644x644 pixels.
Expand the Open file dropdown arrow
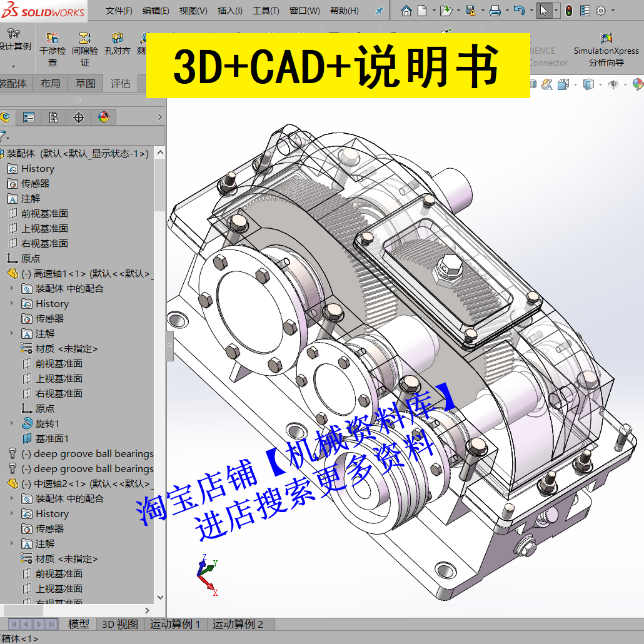458,10
